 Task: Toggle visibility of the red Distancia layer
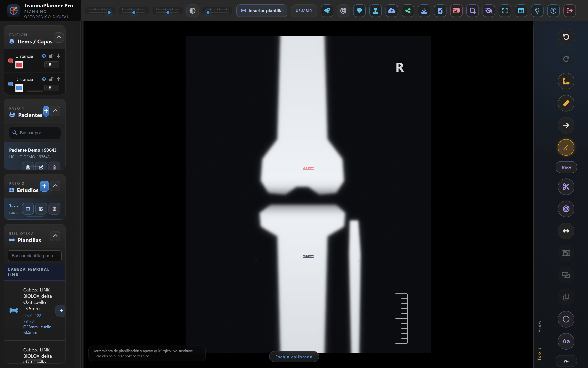[44, 56]
